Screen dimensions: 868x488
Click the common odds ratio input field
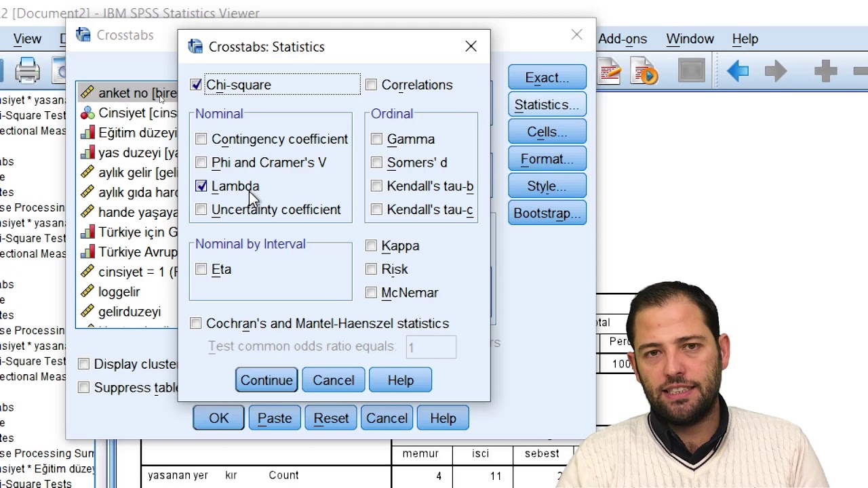[x=431, y=347]
